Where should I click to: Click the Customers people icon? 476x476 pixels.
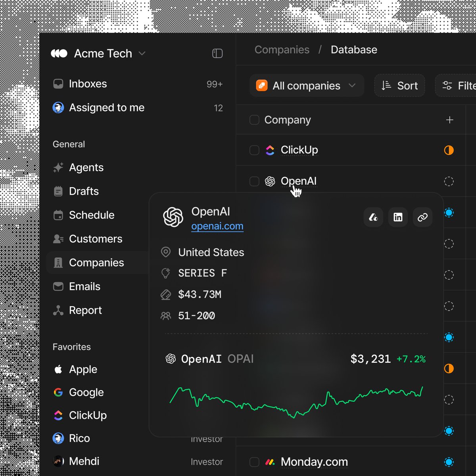click(x=58, y=239)
